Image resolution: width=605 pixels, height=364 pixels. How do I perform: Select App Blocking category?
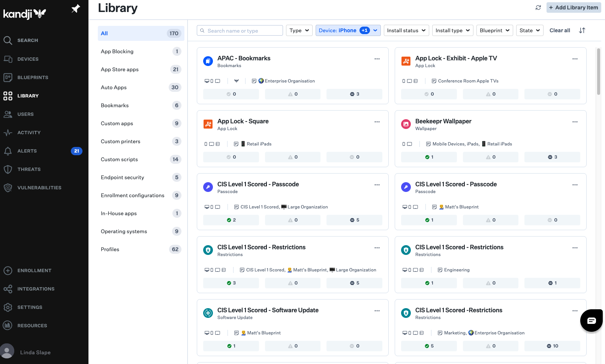[x=141, y=51]
